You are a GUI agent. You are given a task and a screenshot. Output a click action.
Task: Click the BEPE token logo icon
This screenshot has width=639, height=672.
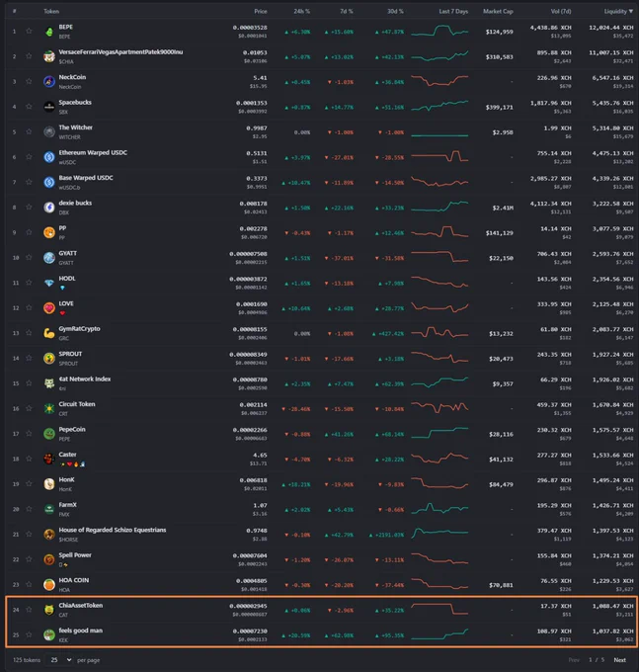tap(49, 32)
